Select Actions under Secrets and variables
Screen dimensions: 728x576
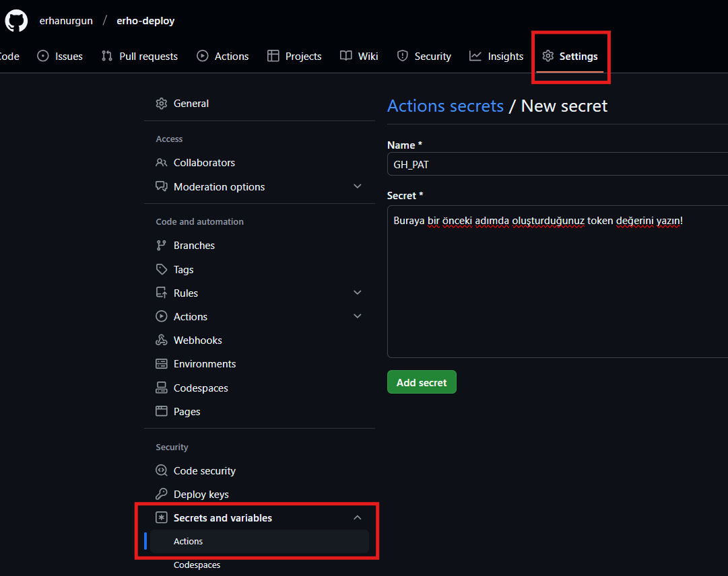(259, 541)
